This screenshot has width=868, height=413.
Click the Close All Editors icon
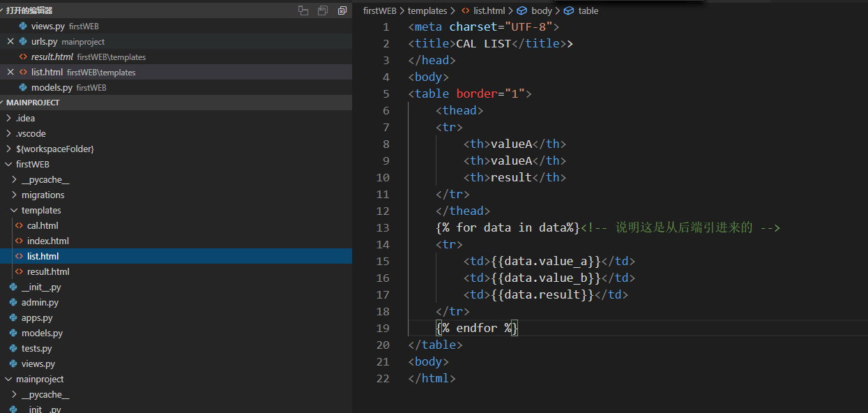pos(342,10)
